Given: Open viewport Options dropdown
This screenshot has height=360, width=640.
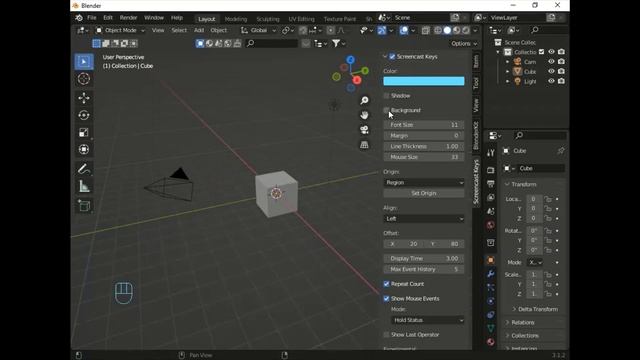Looking at the screenshot, I should [x=464, y=44].
